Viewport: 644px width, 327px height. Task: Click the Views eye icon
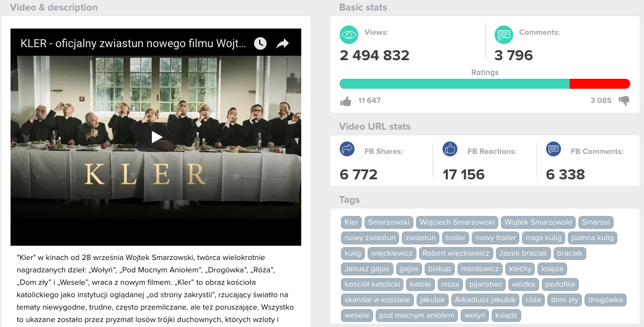click(349, 35)
